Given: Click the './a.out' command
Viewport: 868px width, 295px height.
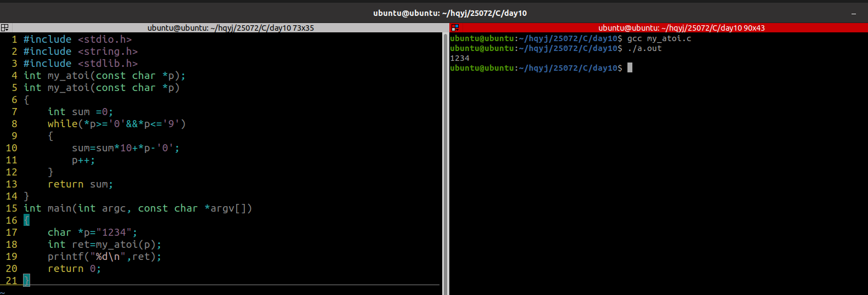Looking at the screenshot, I should point(644,48).
